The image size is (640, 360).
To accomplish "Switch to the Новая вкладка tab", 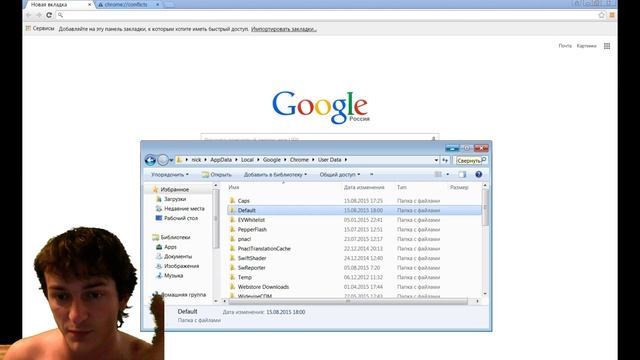I will tap(59, 4).
